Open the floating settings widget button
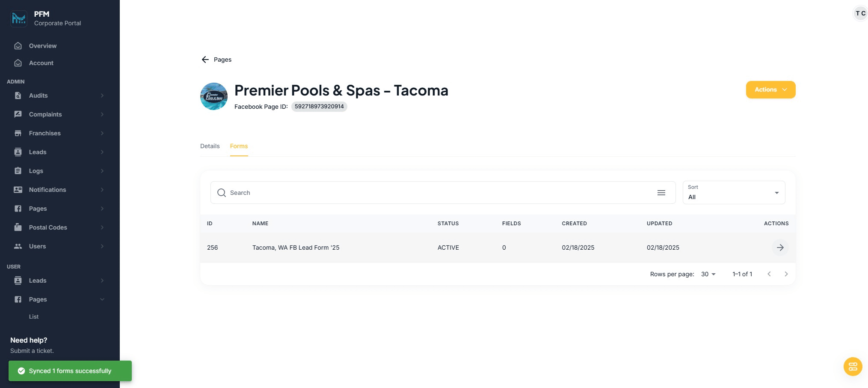 click(853, 367)
